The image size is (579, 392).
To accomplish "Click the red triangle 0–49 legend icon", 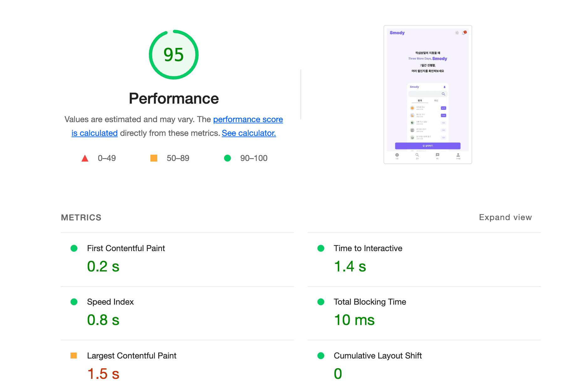I will pyautogui.click(x=85, y=158).
